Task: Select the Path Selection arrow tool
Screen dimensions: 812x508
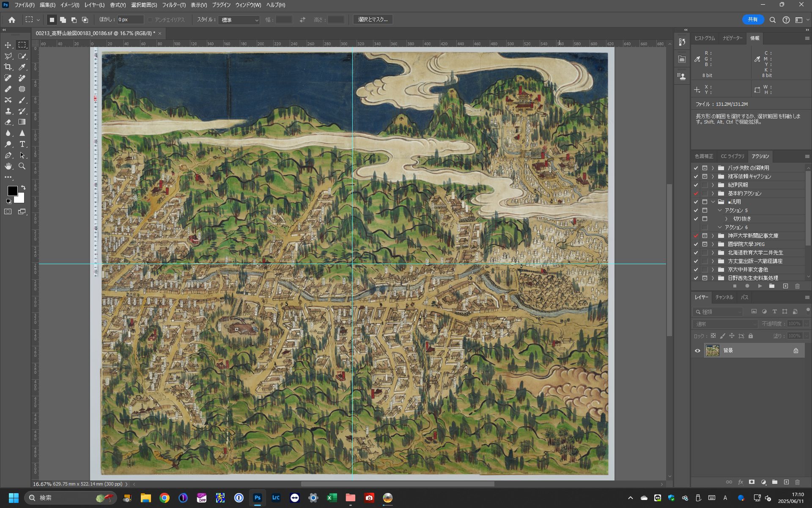Action: click(x=22, y=155)
